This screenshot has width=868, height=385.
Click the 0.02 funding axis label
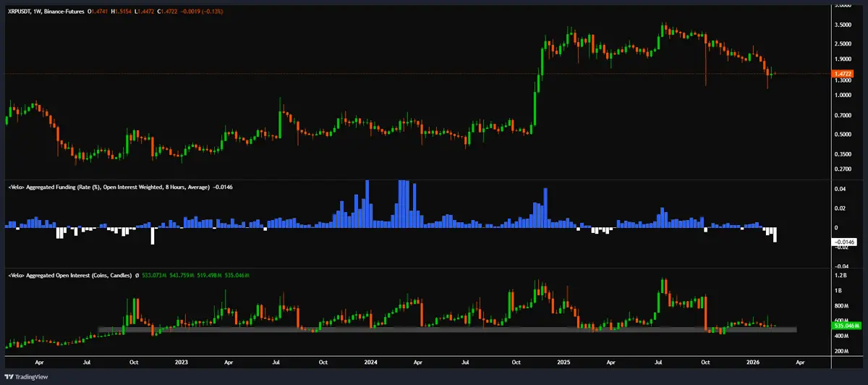[x=840, y=208]
